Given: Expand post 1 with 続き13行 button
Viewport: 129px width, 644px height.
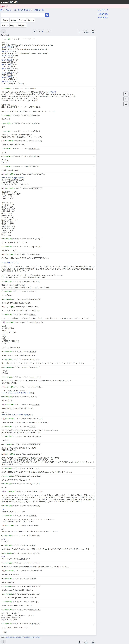Looking at the screenshot, I should 22,84.
